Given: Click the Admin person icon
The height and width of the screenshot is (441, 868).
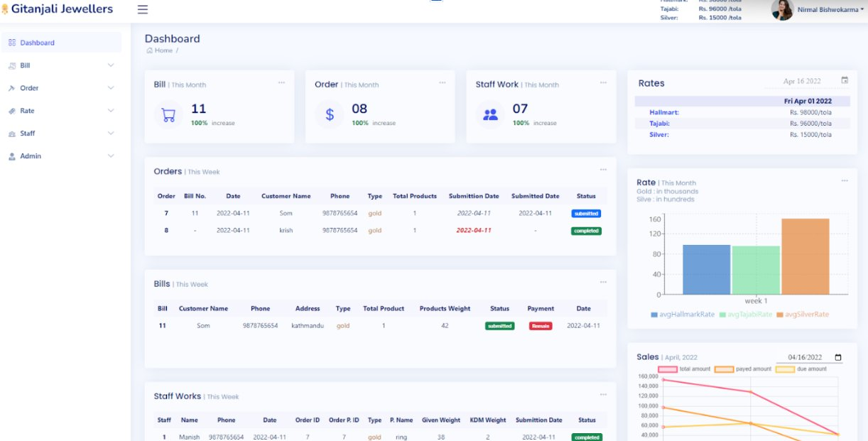Looking at the screenshot, I should (x=12, y=156).
